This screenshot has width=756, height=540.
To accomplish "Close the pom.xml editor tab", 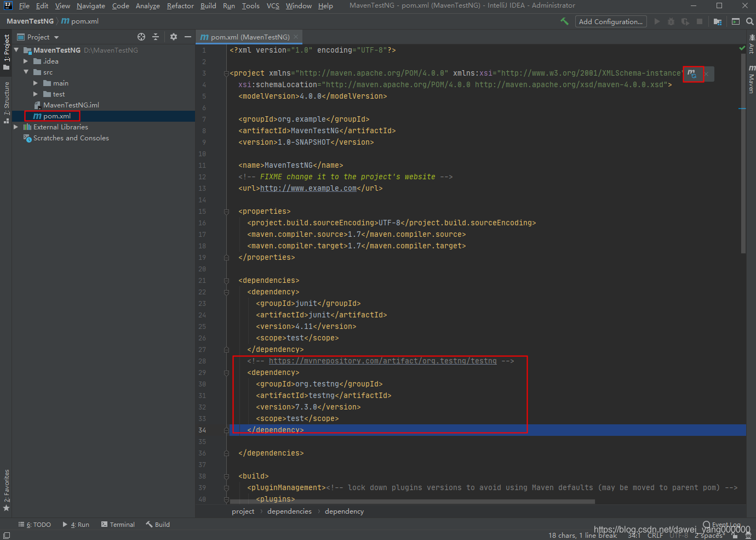I will point(296,37).
